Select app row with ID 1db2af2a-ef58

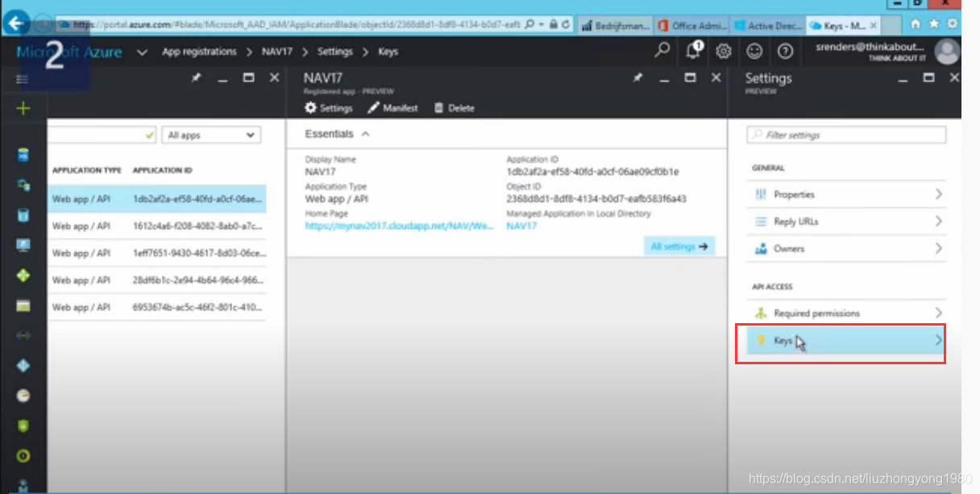pos(157,198)
